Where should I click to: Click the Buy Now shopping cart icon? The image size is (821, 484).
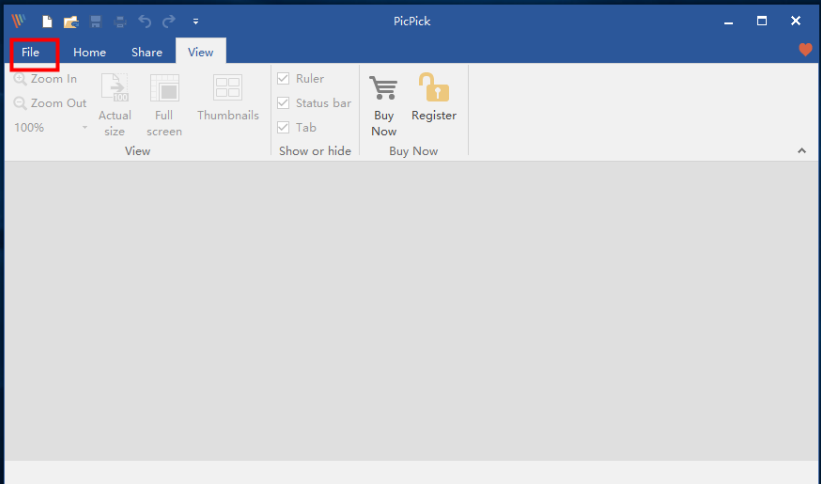[x=383, y=89]
